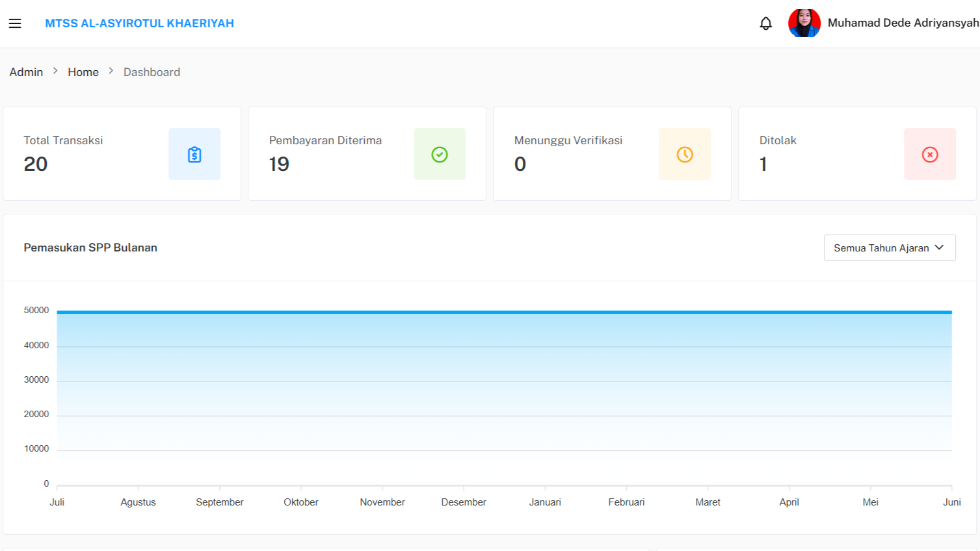980x551 pixels.
Task: Click the Ditolak red cross icon
Action: tap(930, 154)
